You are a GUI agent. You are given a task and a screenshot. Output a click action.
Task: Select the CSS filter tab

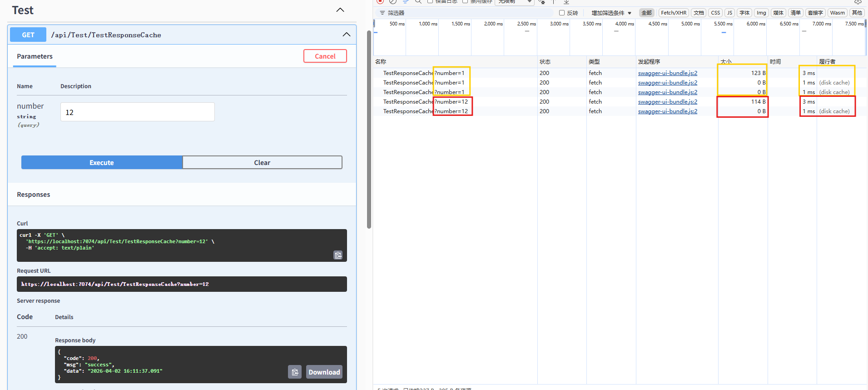point(715,13)
